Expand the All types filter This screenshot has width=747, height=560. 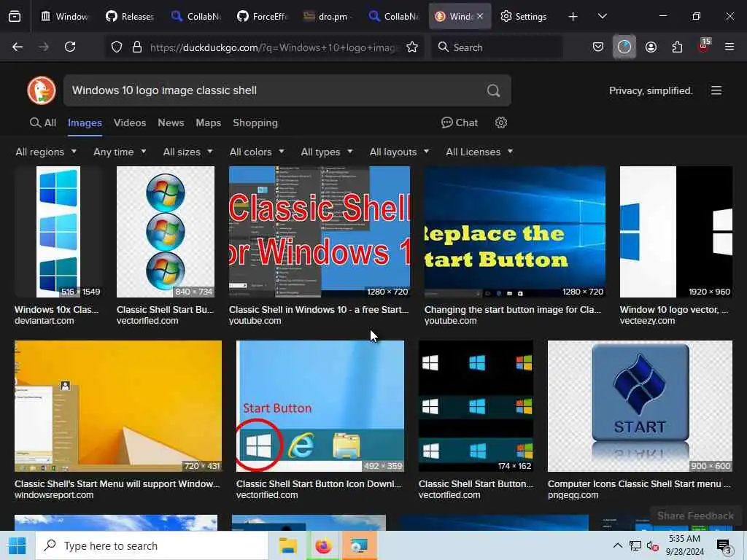pyautogui.click(x=327, y=152)
